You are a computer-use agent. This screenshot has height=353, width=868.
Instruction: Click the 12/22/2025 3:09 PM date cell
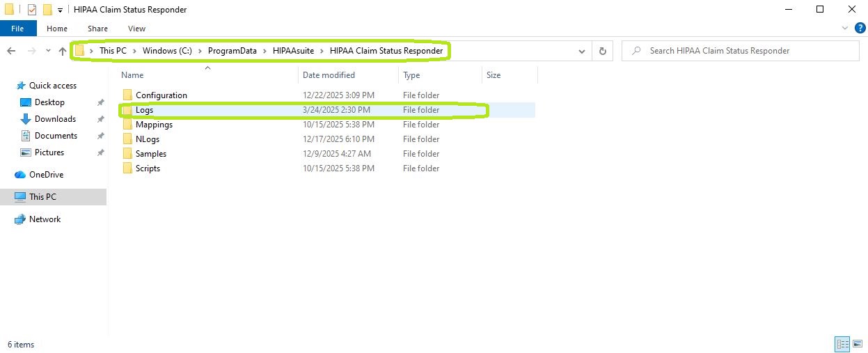point(338,95)
